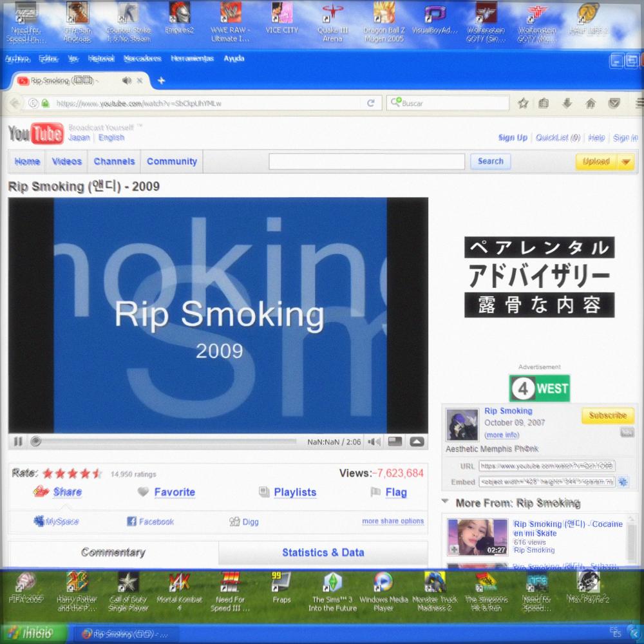Click the more share options link
Viewport: 644px width, 644px height.
(393, 521)
